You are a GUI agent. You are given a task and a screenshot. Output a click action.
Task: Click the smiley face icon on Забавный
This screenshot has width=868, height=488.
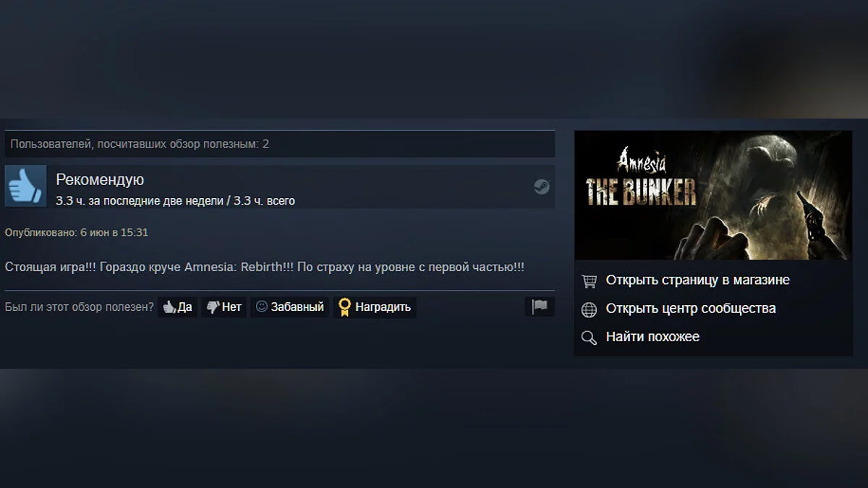point(262,307)
